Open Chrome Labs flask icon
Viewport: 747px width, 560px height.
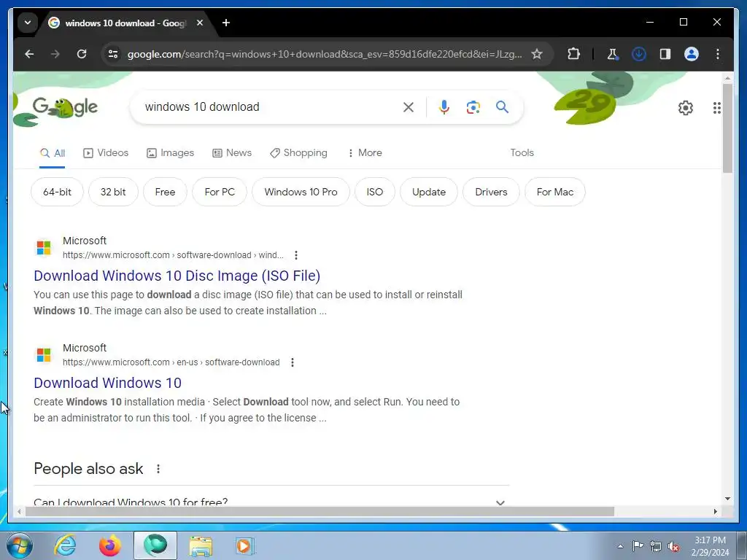[613, 54]
